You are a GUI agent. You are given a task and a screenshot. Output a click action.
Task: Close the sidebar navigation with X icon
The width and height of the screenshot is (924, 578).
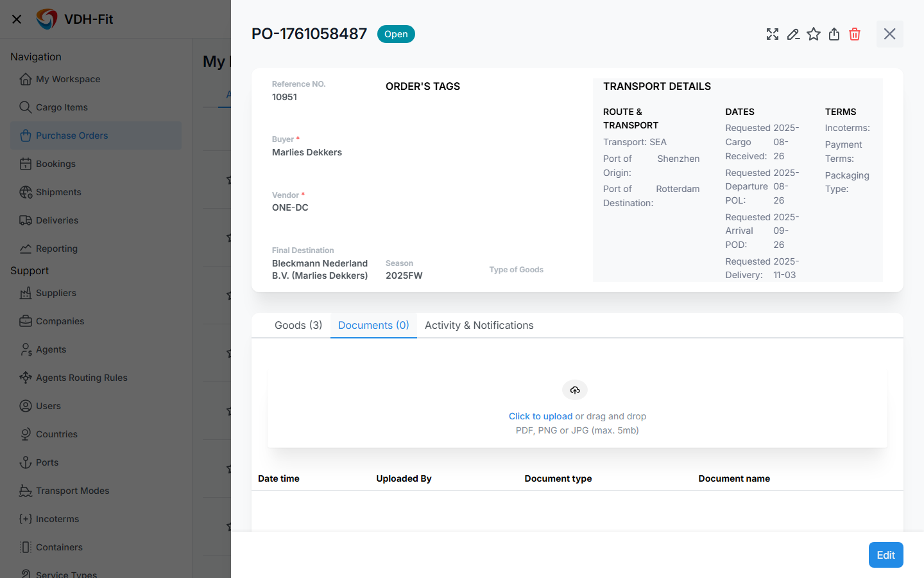pyautogui.click(x=17, y=19)
